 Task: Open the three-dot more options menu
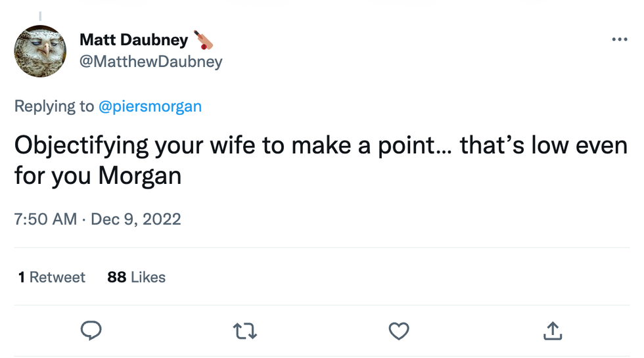point(619,40)
